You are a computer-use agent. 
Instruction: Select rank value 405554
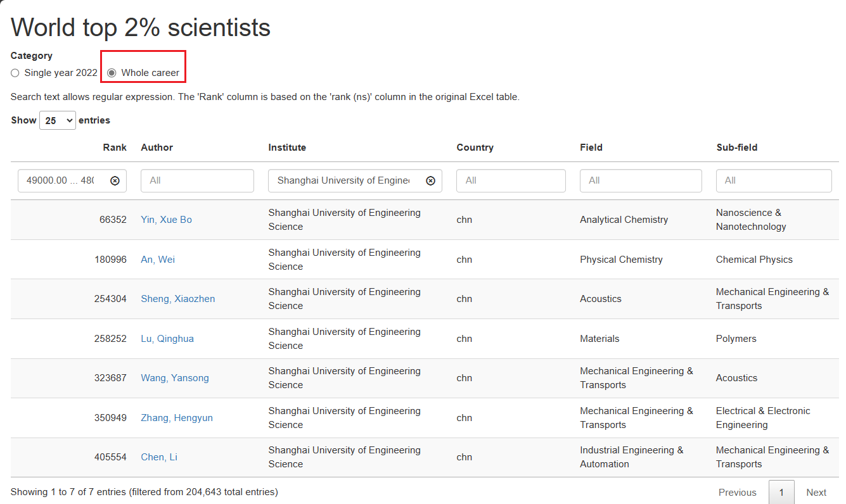tap(110, 457)
